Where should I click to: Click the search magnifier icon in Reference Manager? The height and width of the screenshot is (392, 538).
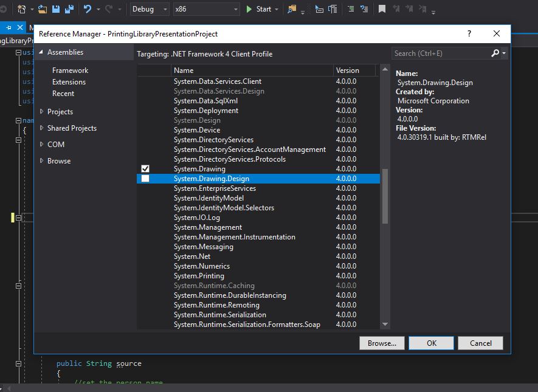tap(495, 53)
